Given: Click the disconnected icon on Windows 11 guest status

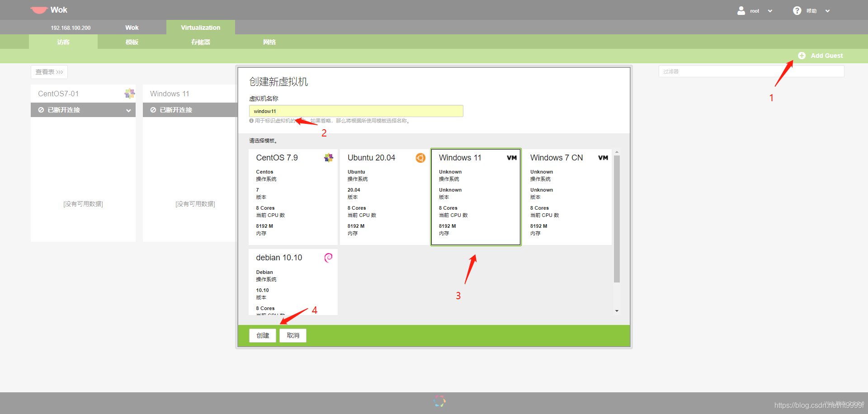Looking at the screenshot, I should (153, 110).
